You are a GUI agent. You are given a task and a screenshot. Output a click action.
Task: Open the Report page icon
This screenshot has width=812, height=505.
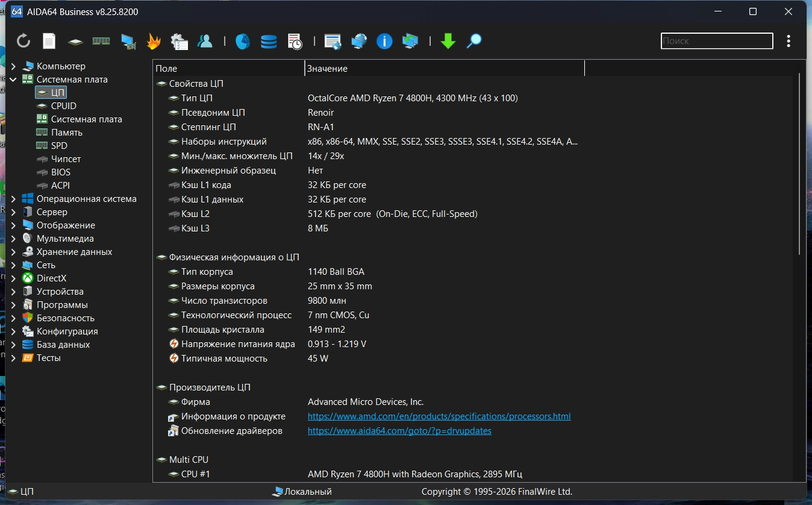[49, 41]
